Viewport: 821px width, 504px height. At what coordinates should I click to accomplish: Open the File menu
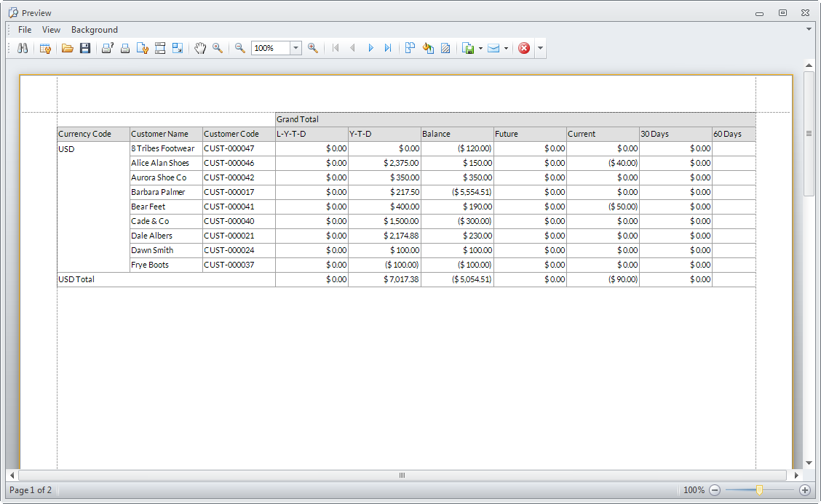25,30
